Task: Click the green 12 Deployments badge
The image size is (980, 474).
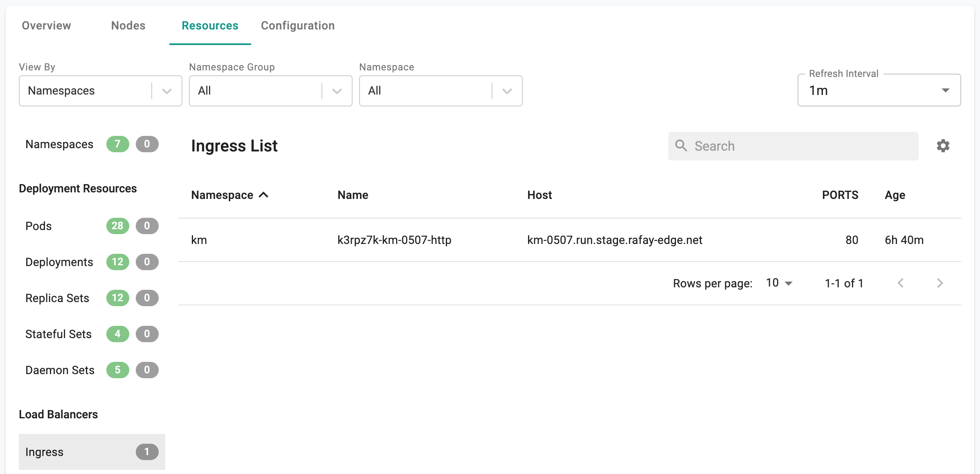Action: (x=118, y=262)
